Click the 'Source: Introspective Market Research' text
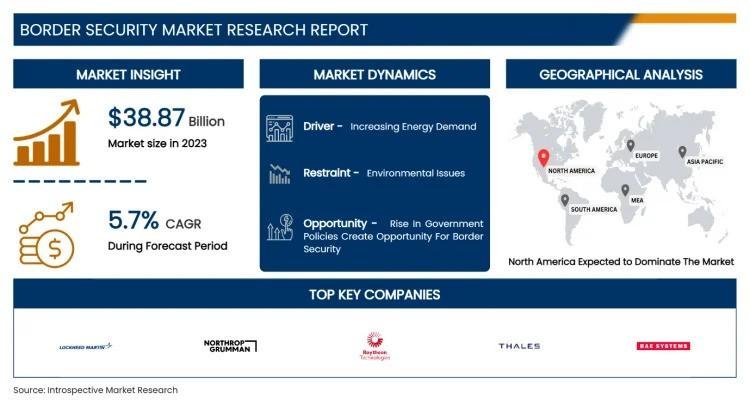This screenshot has height=410, width=750. pos(96,390)
